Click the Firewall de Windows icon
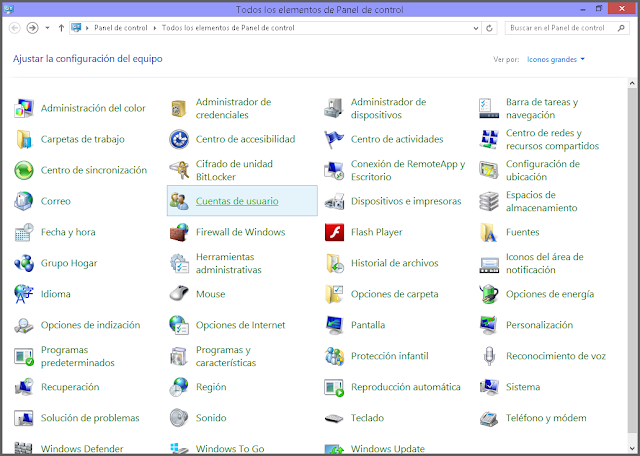This screenshot has height=456, width=640. pyautogui.click(x=179, y=232)
